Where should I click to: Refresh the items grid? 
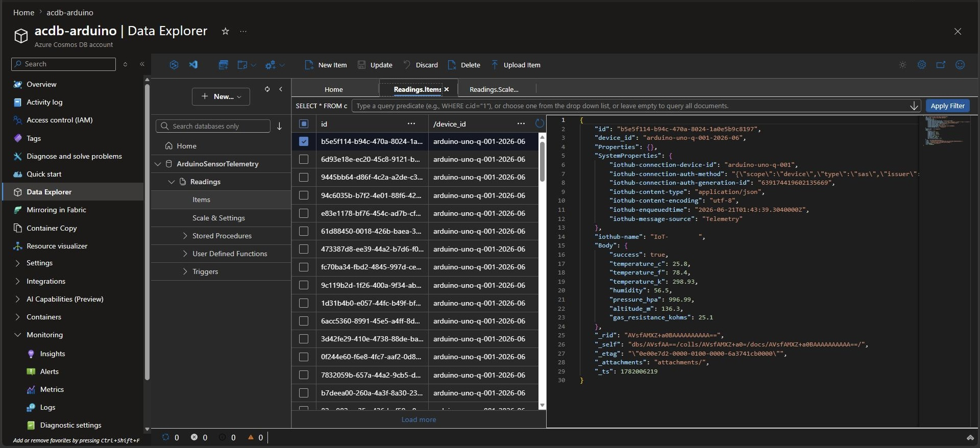click(x=540, y=123)
